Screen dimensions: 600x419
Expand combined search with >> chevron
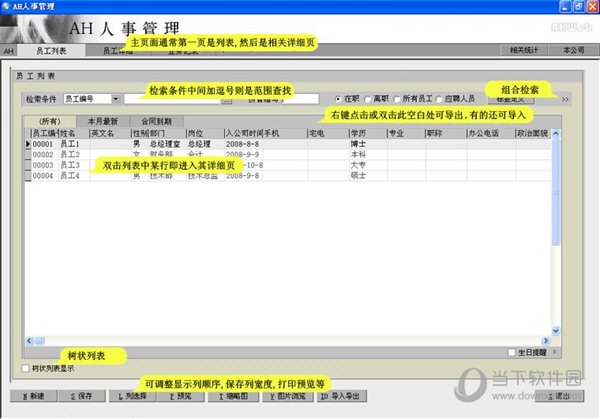click(565, 99)
